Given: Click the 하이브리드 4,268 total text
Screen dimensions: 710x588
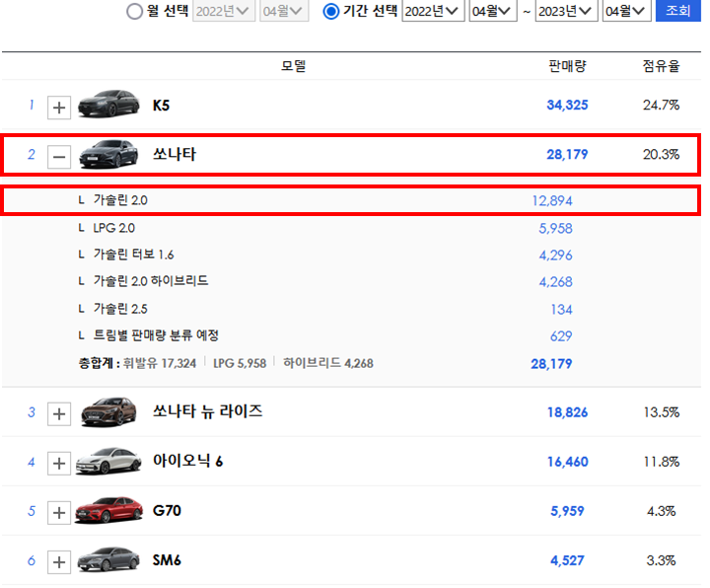Looking at the screenshot, I should [328, 363].
